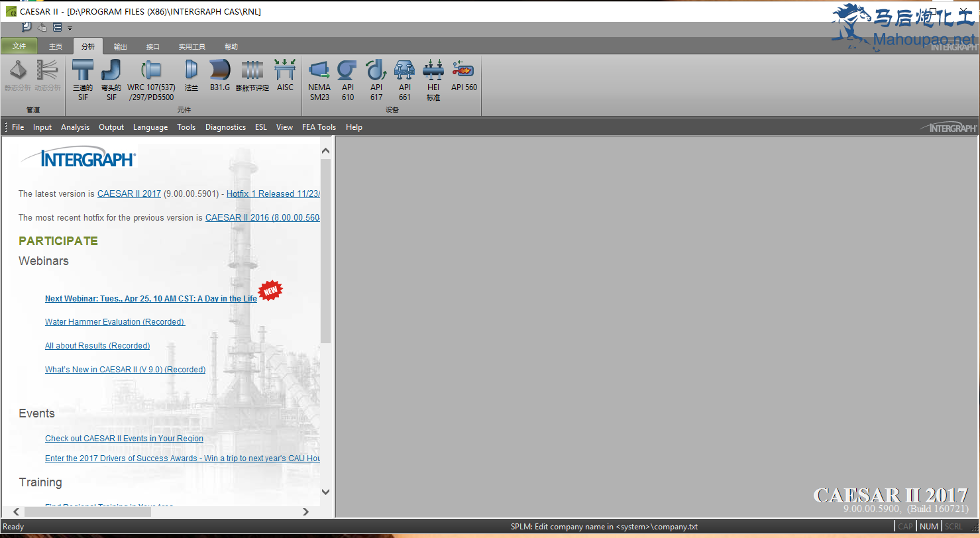Click the Webinars heading
The image size is (980, 538).
(44, 261)
